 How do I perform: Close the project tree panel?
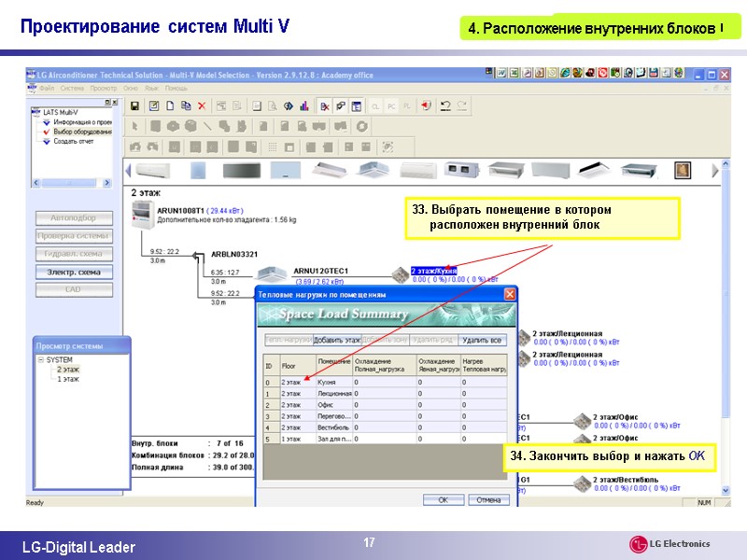[x=114, y=102]
